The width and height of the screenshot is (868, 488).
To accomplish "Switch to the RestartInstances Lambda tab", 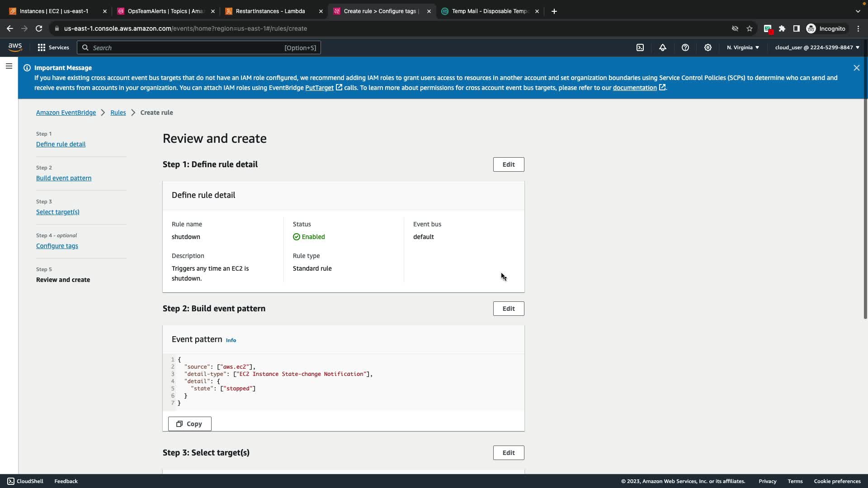I will point(270,11).
